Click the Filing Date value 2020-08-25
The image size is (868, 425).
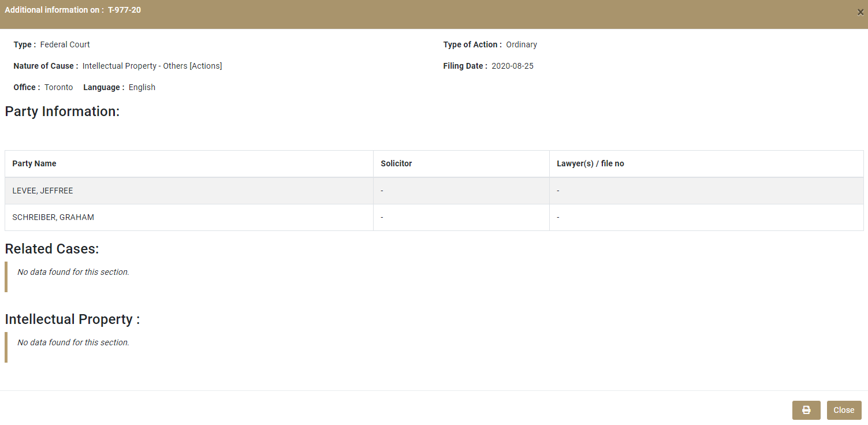tap(512, 66)
